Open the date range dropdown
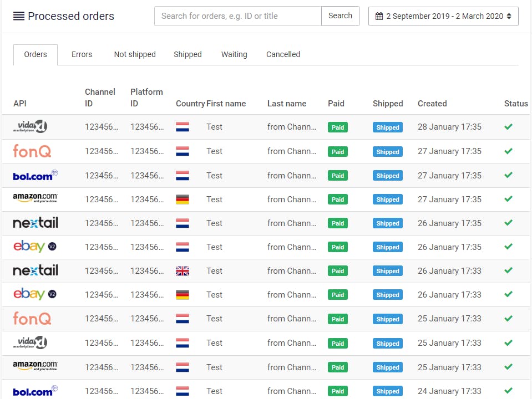 click(x=443, y=16)
